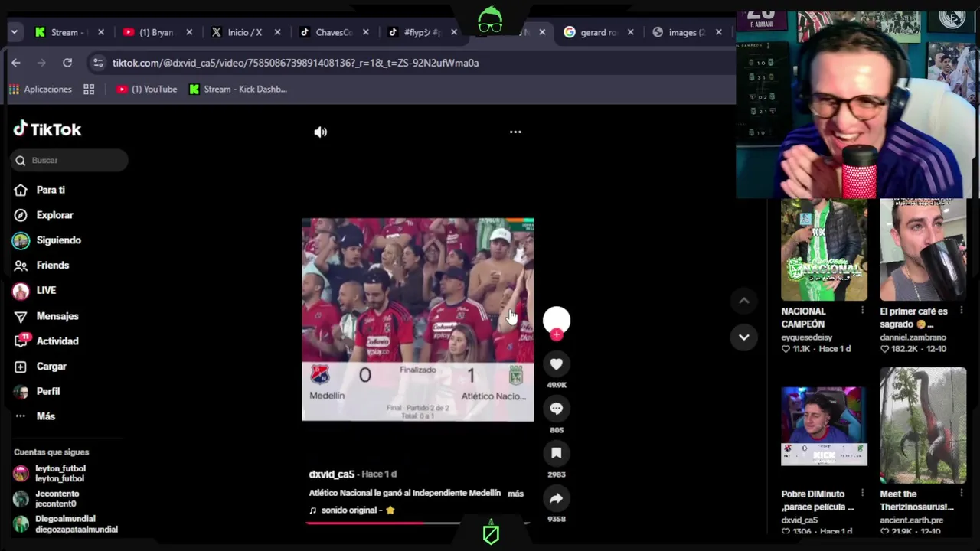980x551 pixels.
Task: Open Para ti feed
Action: [x=51, y=190]
